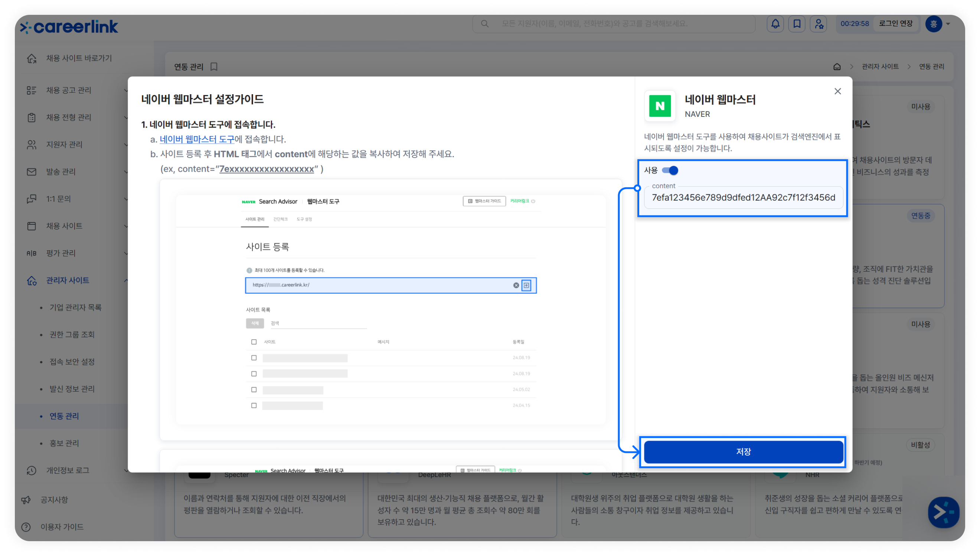This screenshot has height=556, width=980.
Task: Open the notifications bell icon
Action: click(775, 24)
